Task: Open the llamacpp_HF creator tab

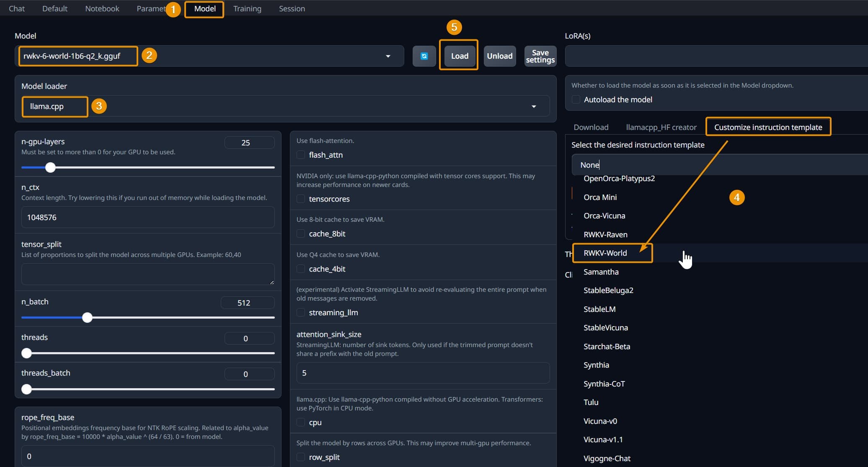Action: (x=661, y=127)
